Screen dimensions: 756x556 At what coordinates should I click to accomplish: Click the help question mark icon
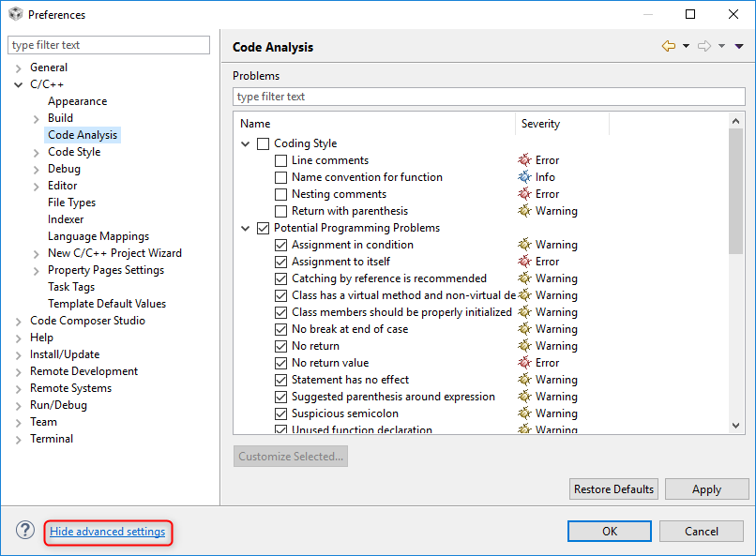tap(24, 531)
